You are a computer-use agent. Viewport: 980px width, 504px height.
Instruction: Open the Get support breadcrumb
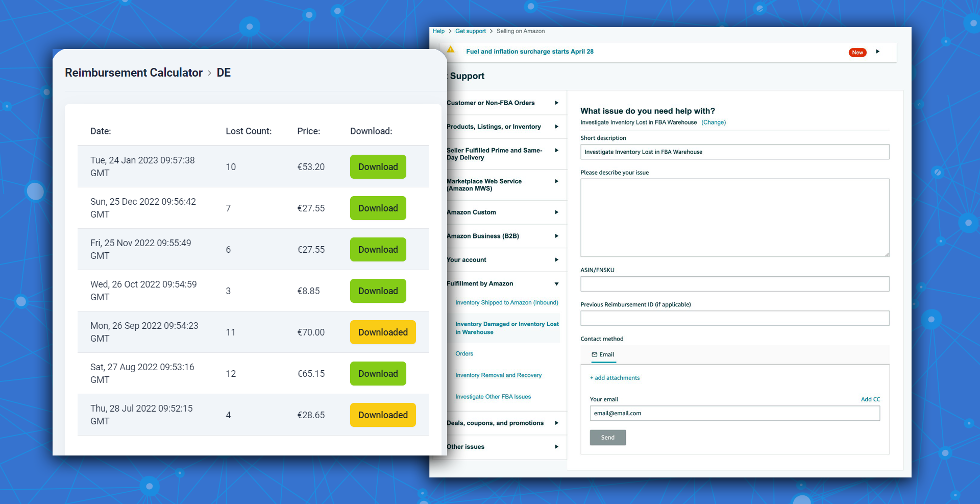click(470, 31)
